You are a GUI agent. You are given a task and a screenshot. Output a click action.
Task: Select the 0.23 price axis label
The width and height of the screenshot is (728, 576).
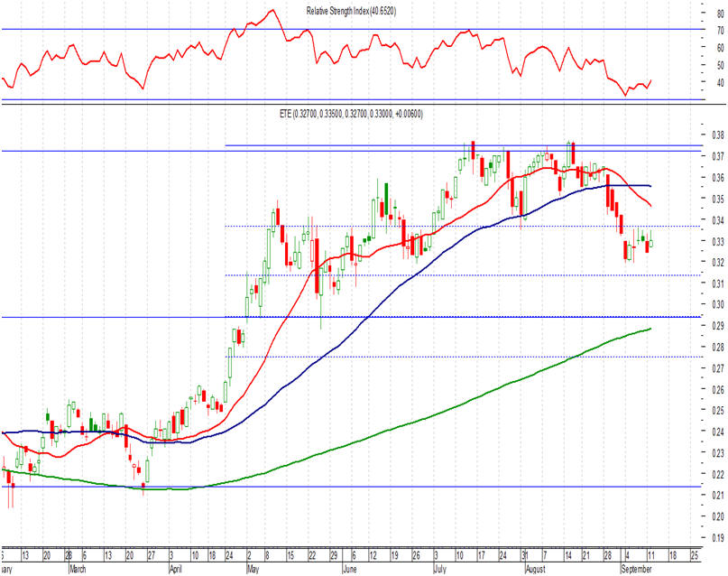pyautogui.click(x=718, y=453)
